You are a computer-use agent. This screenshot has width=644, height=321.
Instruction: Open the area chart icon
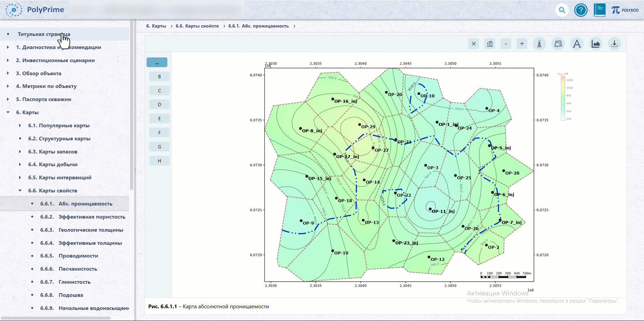[x=596, y=44]
